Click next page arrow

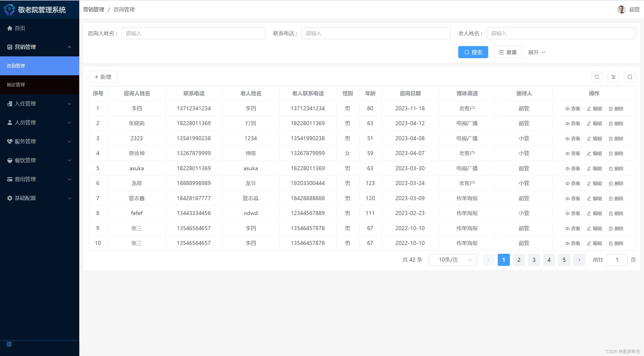coord(579,260)
